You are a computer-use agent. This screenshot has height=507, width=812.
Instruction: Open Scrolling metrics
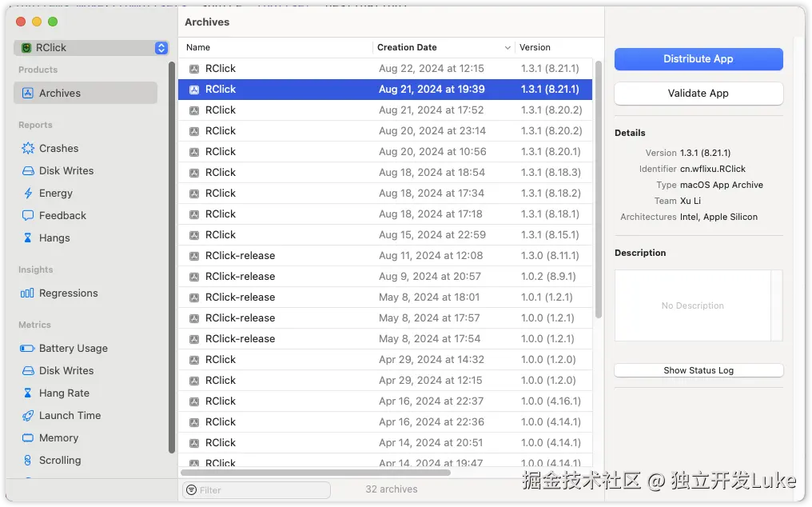60,460
